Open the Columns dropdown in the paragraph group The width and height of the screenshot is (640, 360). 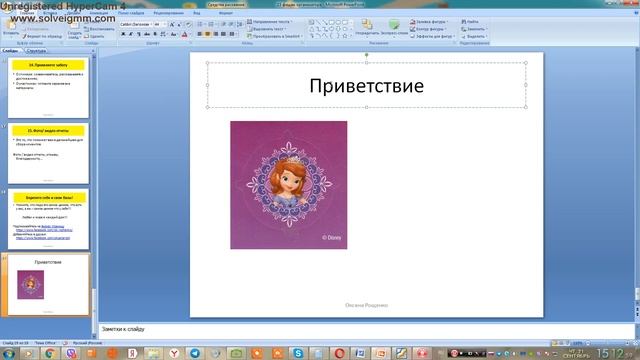pyautogui.click(x=232, y=34)
